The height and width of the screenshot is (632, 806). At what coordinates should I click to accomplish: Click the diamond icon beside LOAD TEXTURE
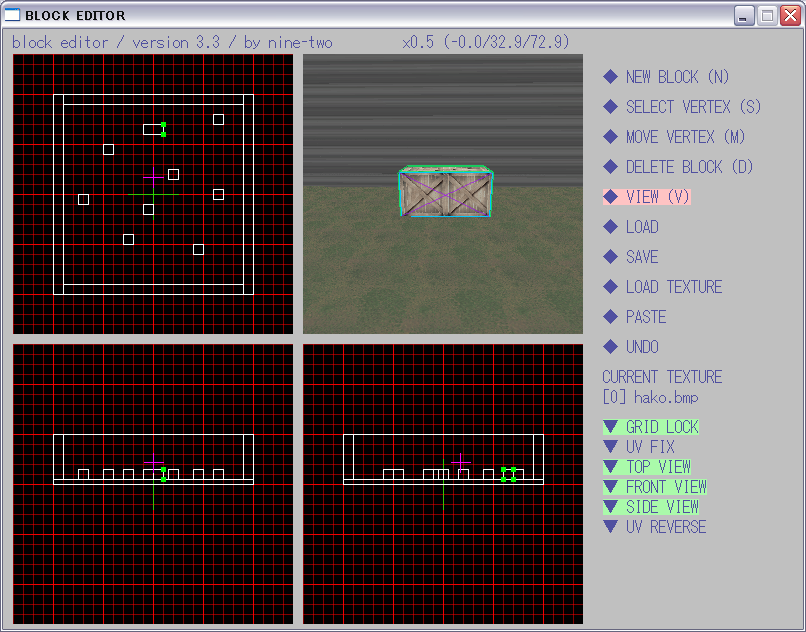(610, 287)
